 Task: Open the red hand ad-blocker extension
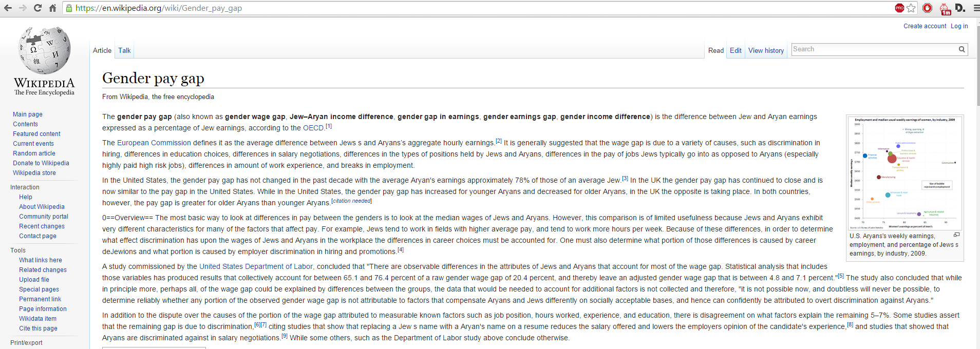(x=927, y=8)
